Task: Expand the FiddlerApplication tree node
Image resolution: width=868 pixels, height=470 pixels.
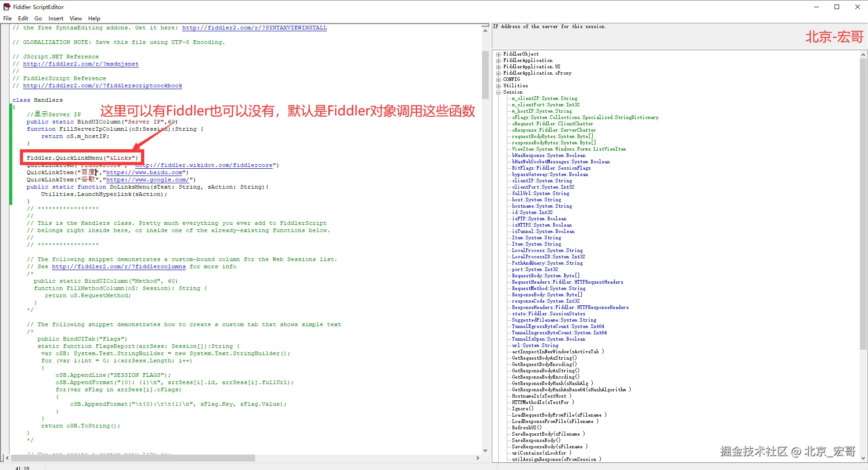Action: (499, 61)
